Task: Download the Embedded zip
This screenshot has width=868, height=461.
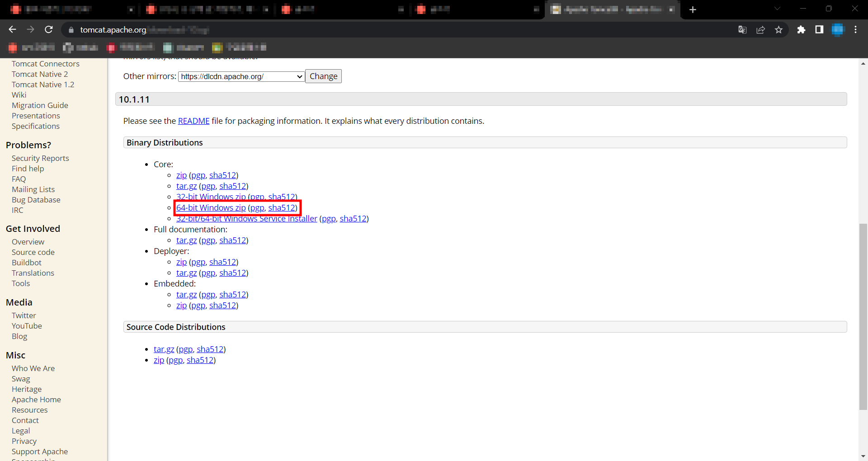Action: [x=181, y=306]
